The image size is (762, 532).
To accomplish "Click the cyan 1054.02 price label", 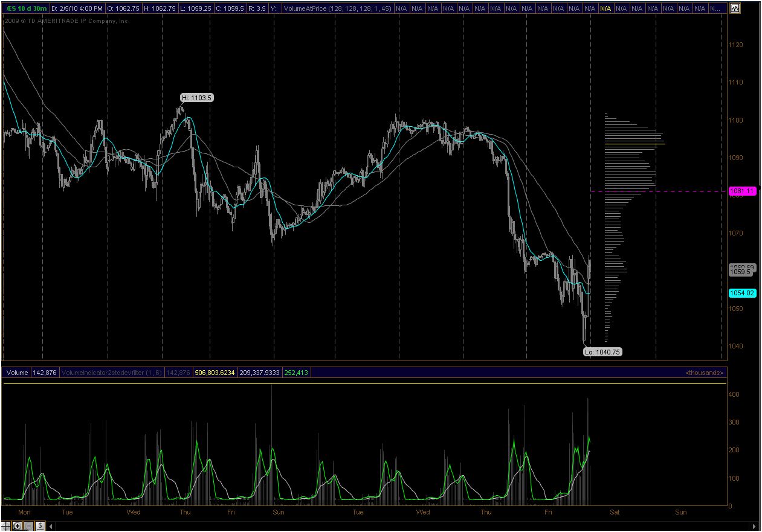I will pyautogui.click(x=742, y=293).
